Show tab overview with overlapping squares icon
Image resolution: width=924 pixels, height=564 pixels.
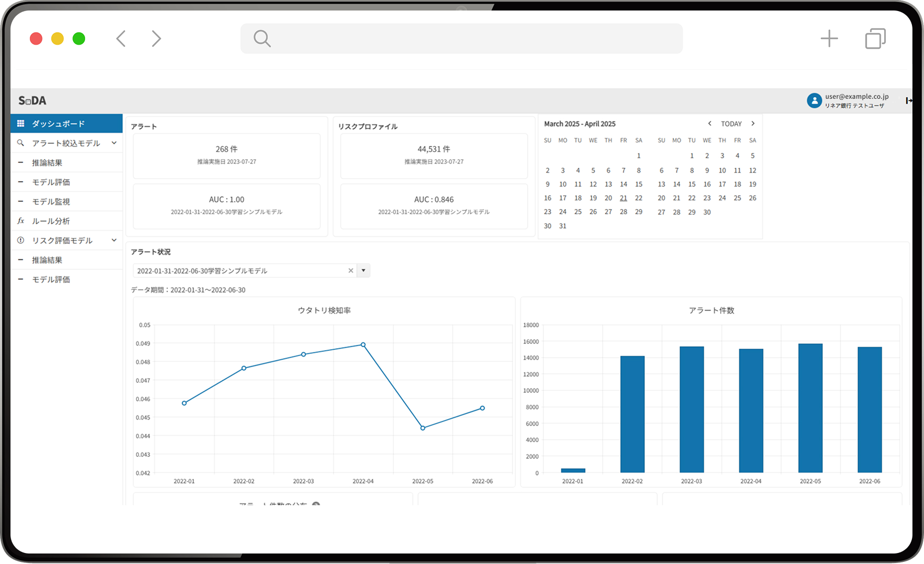875,38
